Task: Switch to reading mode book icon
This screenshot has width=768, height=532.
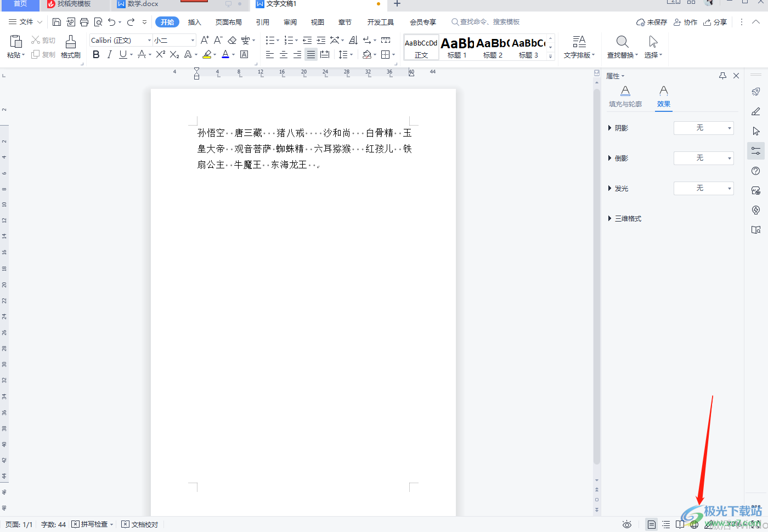Action: pyautogui.click(x=680, y=524)
